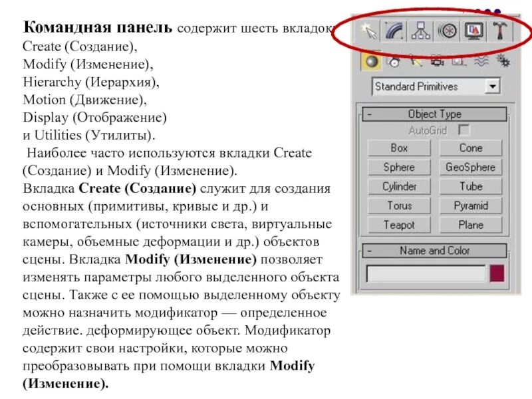Open the object color swatch
532x399 pixels.
pyautogui.click(x=497, y=273)
